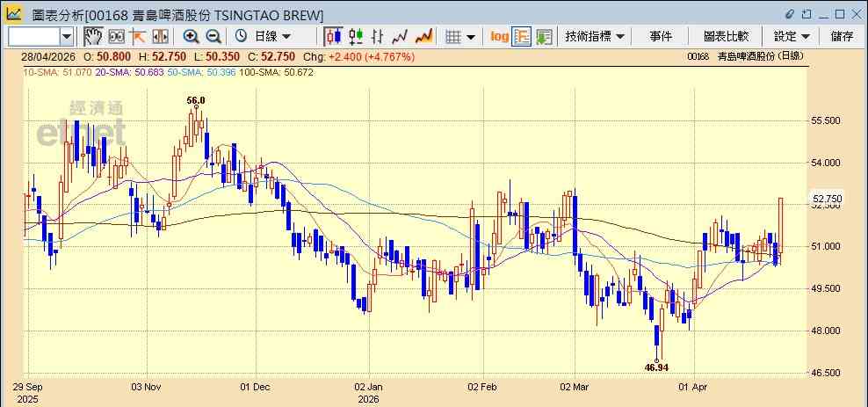Zoom out of the chart
The image size is (868, 407).
click(213, 37)
